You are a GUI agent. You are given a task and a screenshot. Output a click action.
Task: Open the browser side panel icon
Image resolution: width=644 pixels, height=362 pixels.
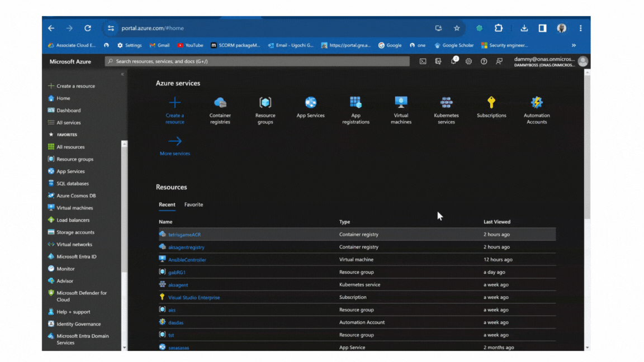[x=543, y=28]
